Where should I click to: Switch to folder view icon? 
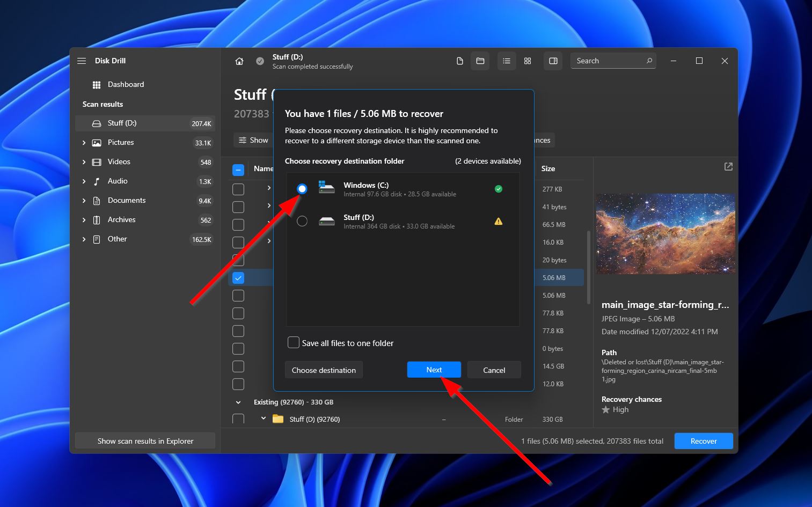click(480, 61)
